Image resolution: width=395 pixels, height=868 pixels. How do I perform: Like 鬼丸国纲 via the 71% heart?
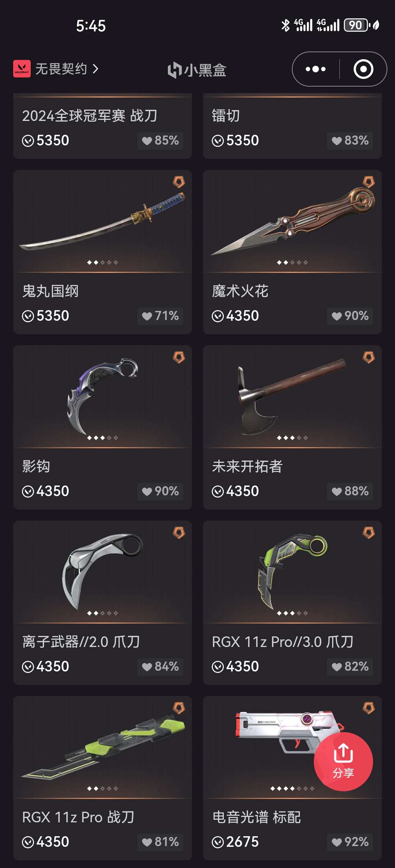coord(160,316)
